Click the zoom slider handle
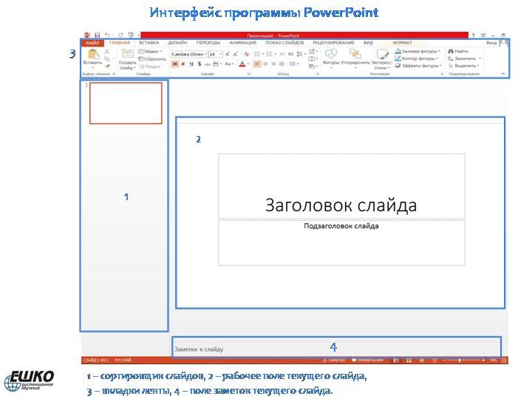The width and height of the screenshot is (532, 399). click(x=460, y=361)
